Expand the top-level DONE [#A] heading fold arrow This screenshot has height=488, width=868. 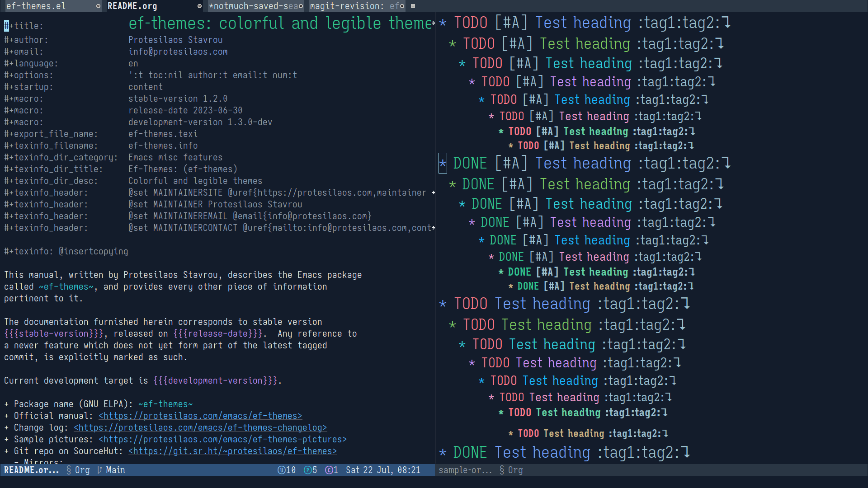(x=726, y=163)
